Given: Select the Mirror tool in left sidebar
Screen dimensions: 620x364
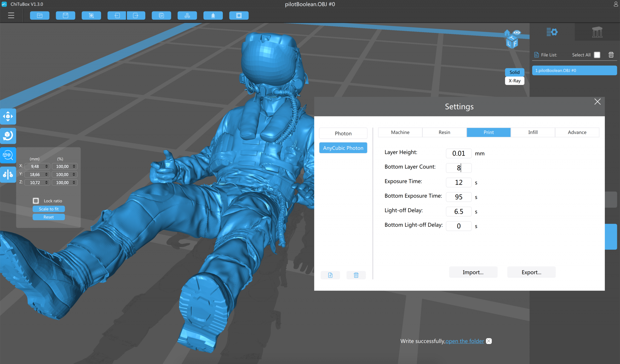Looking at the screenshot, I should pos(8,175).
